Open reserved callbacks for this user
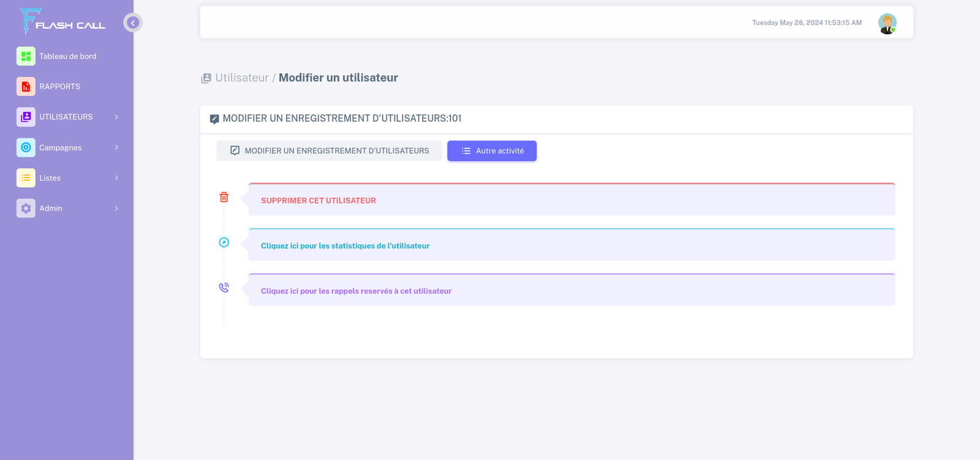 click(x=356, y=291)
